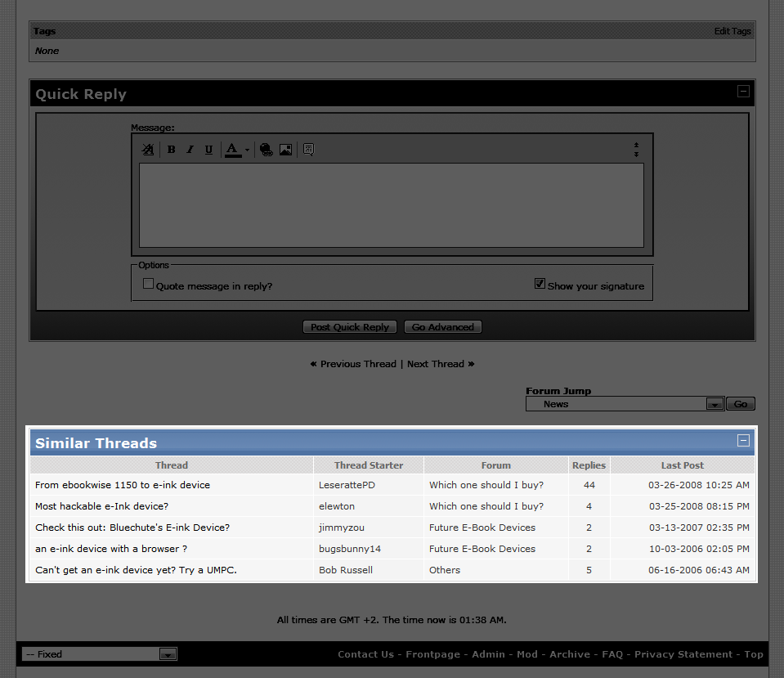Click the Insert Image icon
This screenshot has width=784, height=678.
285,150
